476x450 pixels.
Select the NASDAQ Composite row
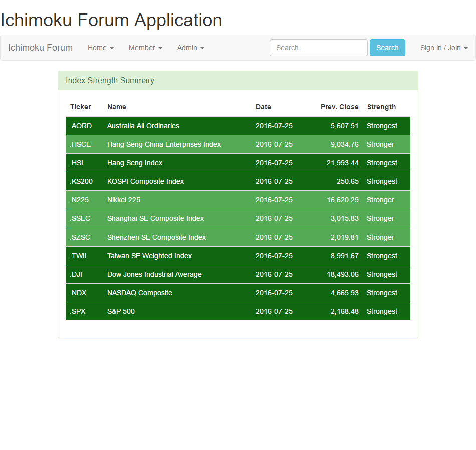tap(139, 293)
